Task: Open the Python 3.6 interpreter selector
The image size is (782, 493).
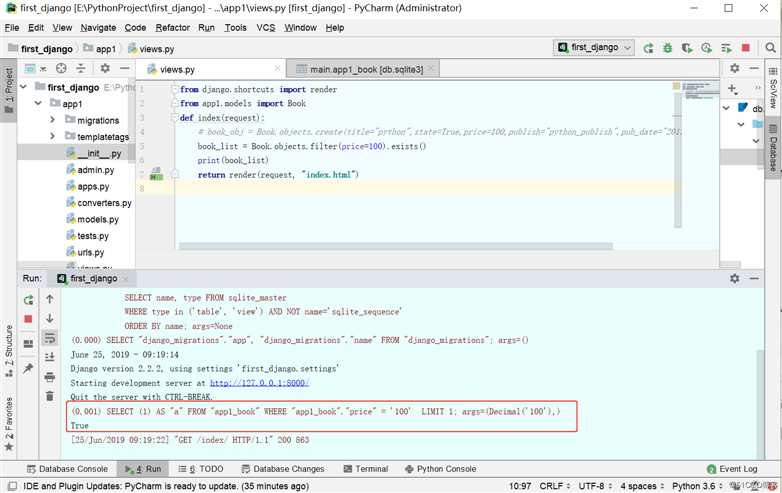Action: (697, 486)
